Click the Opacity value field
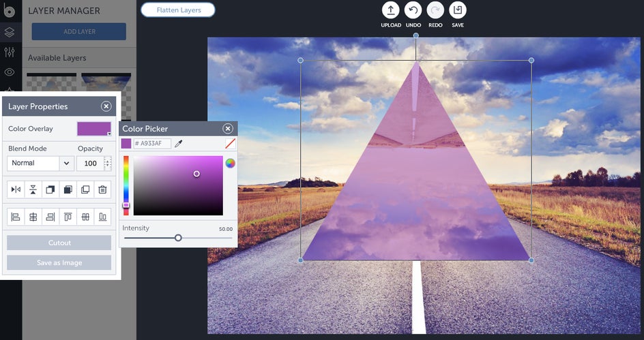The height and width of the screenshot is (340, 644). tap(90, 164)
